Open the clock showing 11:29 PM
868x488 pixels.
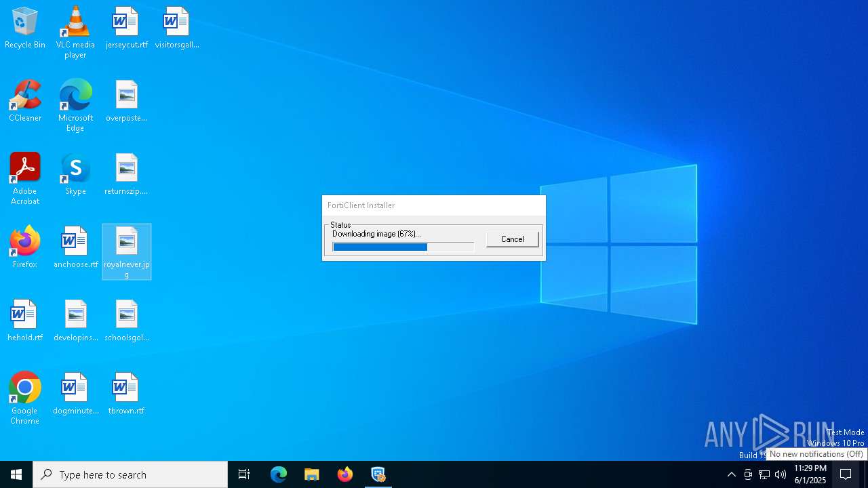click(810, 474)
